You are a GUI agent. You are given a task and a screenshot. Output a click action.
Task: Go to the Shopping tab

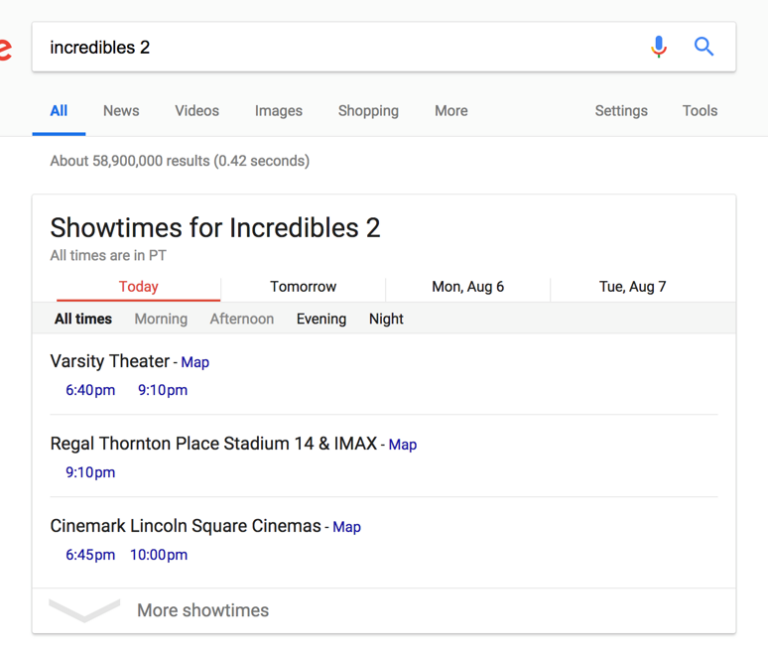[x=368, y=111]
